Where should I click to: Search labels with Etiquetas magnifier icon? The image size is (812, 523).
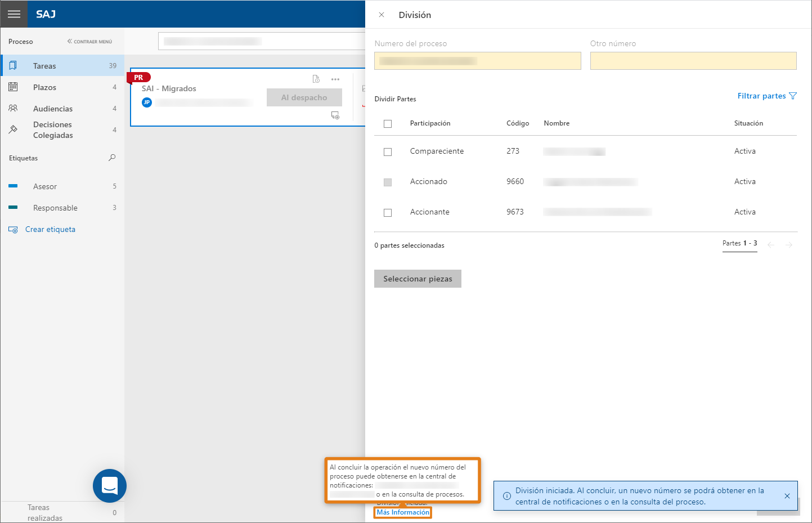112,158
